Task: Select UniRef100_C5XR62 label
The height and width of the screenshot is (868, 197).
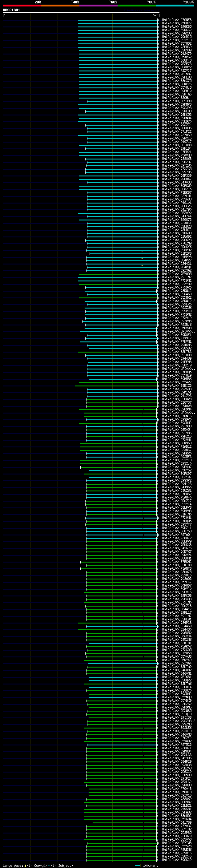Action: pos(177,57)
